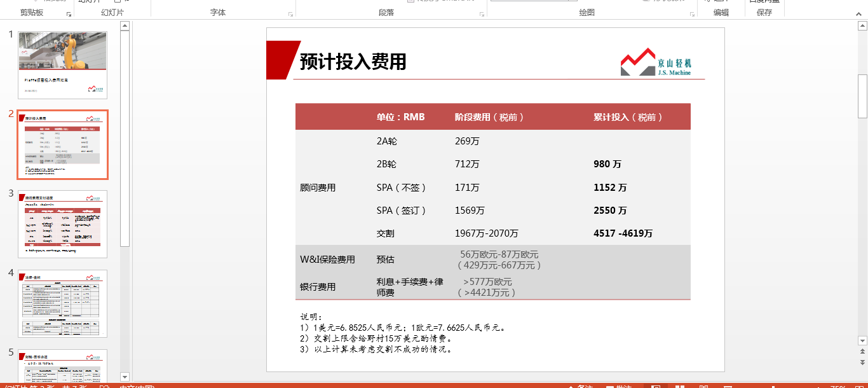Click the table cell SPA（不签）

(403, 188)
